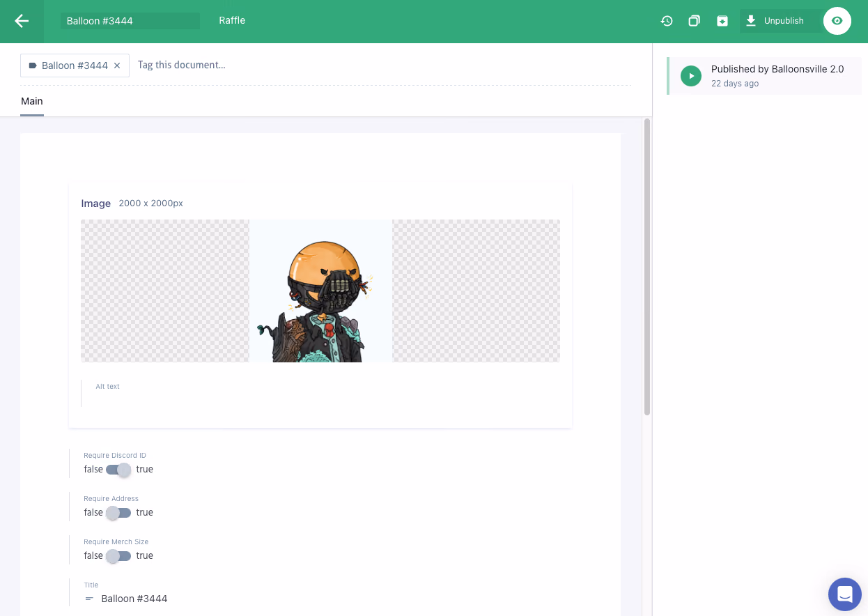The width and height of the screenshot is (868, 616).
Task: Toggle Require Discord ID switch
Action: [118, 470]
